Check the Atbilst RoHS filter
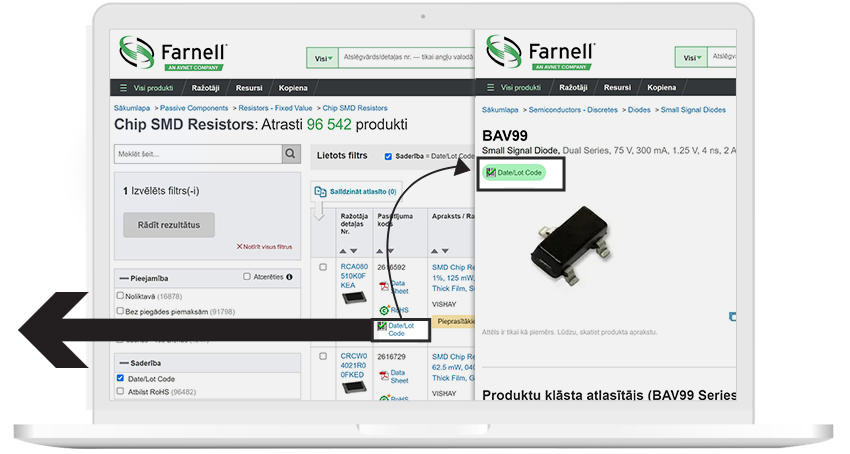850x454 pixels. (x=120, y=391)
